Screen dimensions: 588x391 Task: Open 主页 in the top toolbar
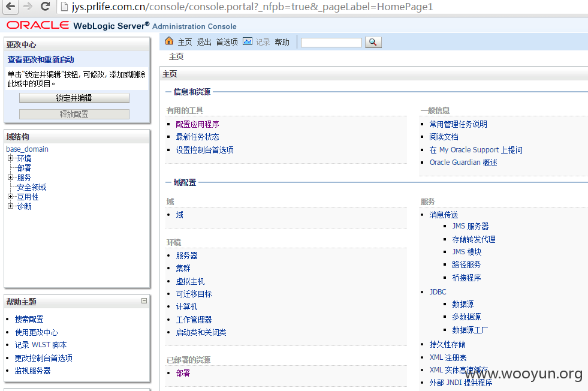point(185,42)
